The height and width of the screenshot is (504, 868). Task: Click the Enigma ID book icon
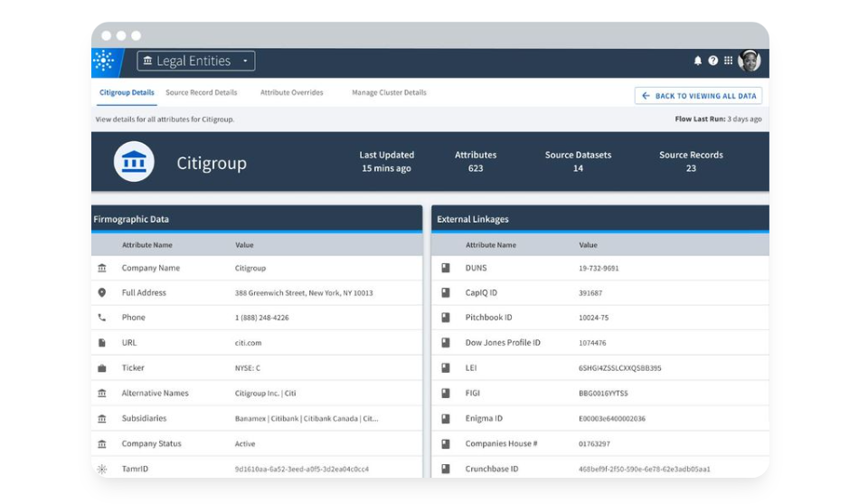click(446, 419)
